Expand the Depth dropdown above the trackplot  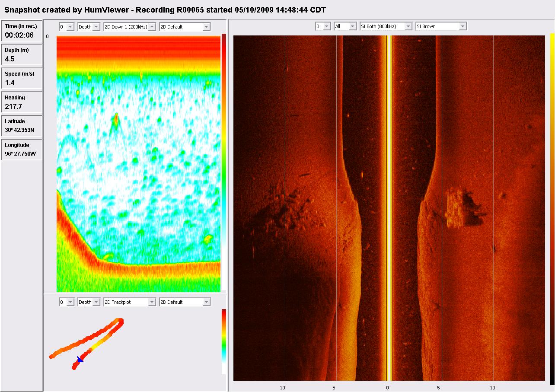(x=89, y=302)
